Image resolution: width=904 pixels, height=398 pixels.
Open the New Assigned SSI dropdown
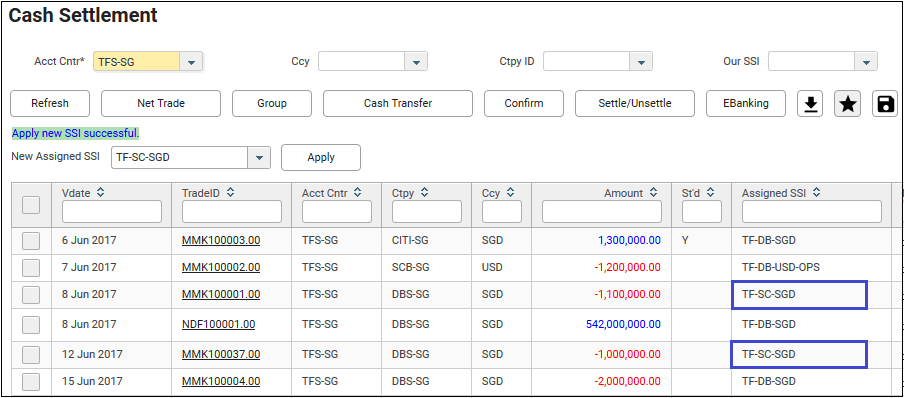(259, 157)
